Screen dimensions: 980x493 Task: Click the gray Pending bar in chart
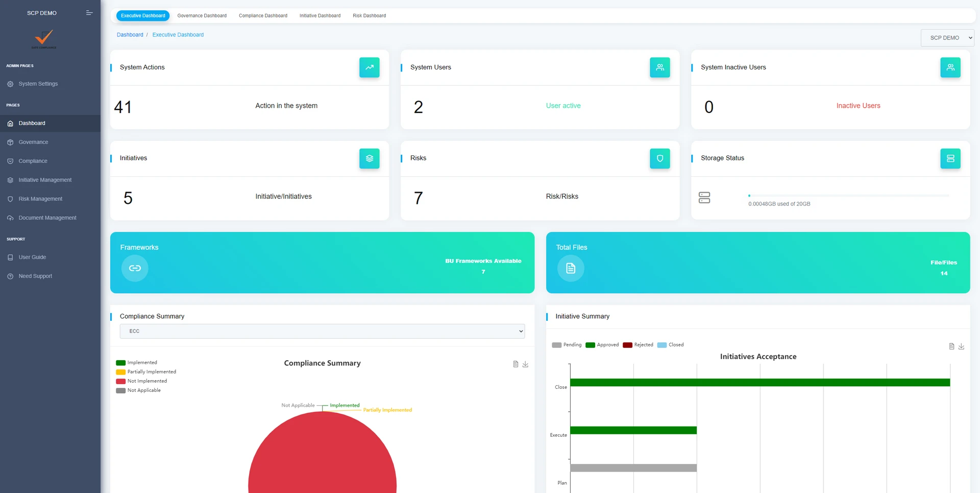pos(633,468)
